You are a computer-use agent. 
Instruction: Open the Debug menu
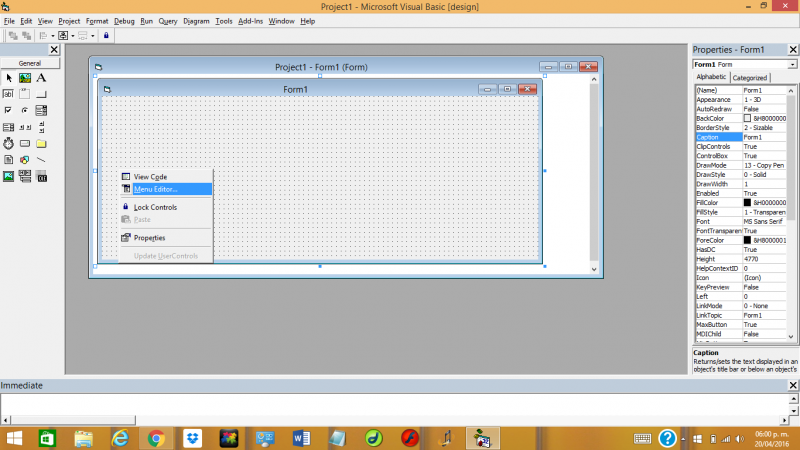click(x=124, y=21)
